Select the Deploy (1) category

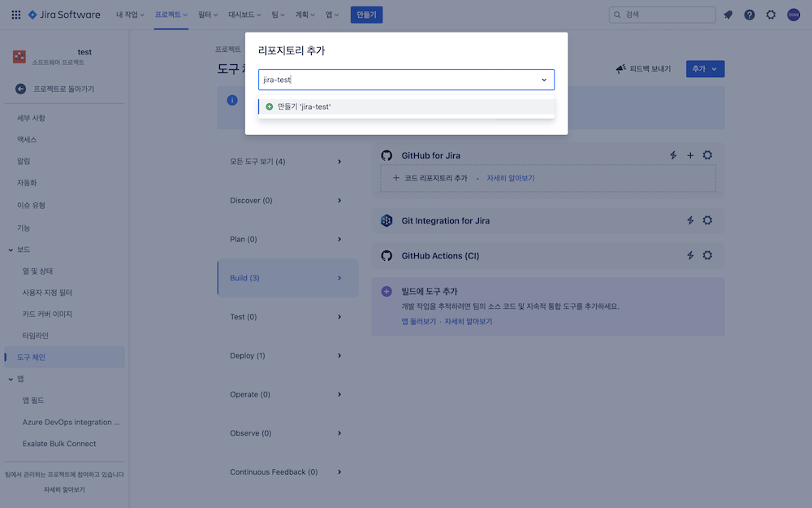pos(287,356)
